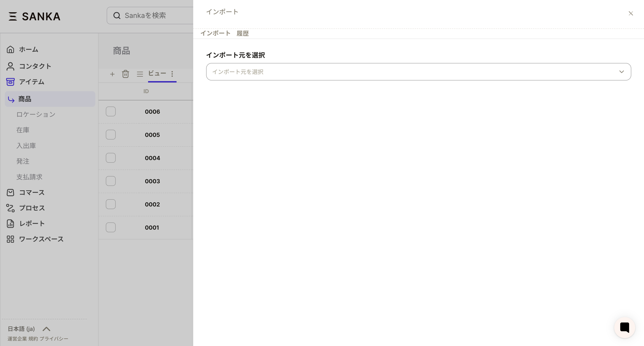Open the プロセス workflow icon
This screenshot has height=346, width=644.
10,208
